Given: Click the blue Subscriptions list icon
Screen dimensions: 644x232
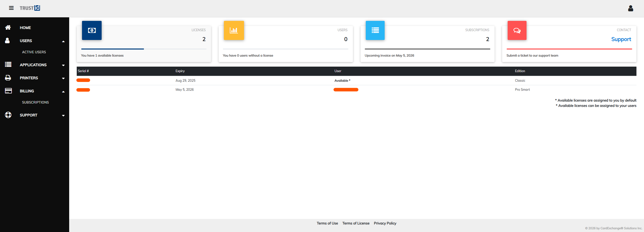Looking at the screenshot, I should 375,30.
